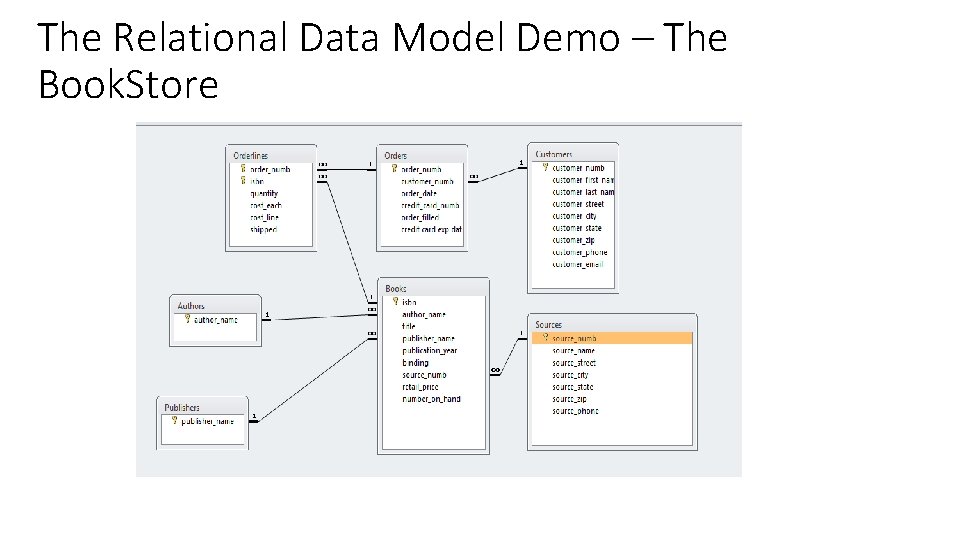This screenshot has width=960, height=540.
Task: Select the customer last name field
Action: pyautogui.click(x=583, y=192)
